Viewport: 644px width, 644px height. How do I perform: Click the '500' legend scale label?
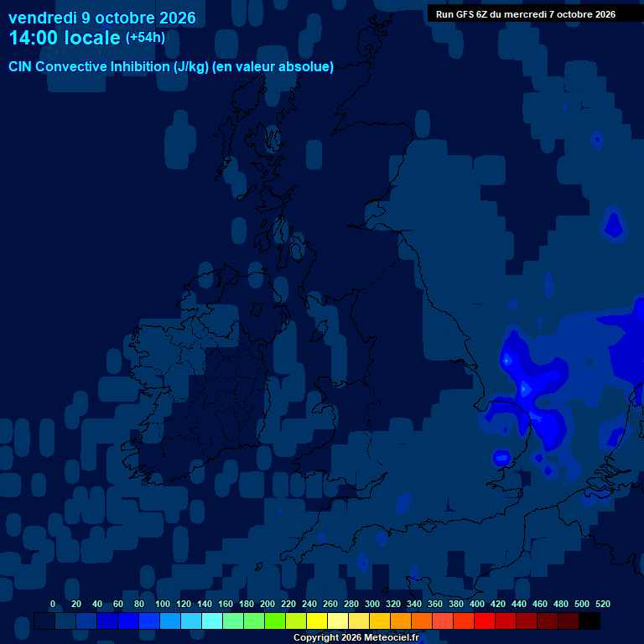pyautogui.click(x=581, y=604)
